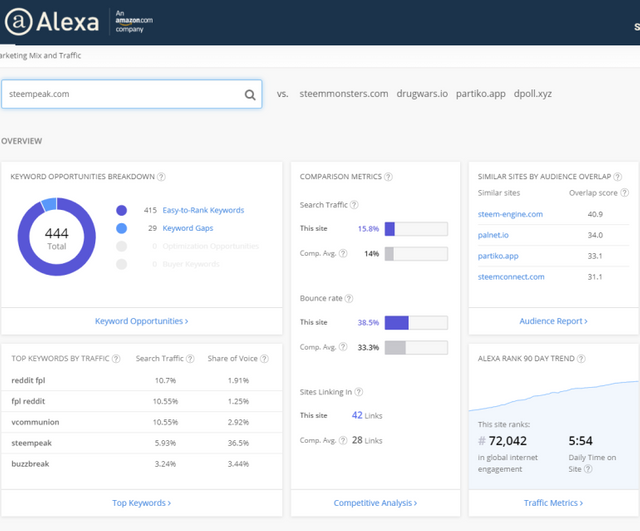640x531 pixels.
Task: Open help icon for Top Keywords by Traffic
Action: (116, 359)
